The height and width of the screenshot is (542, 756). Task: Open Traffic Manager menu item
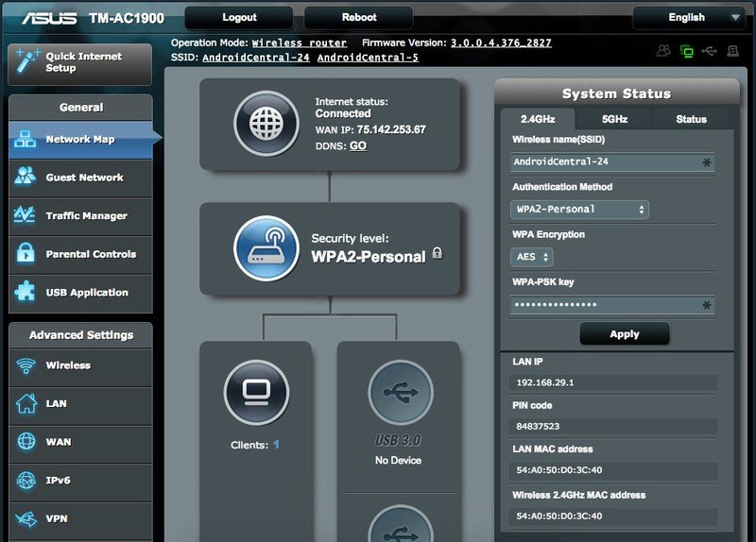coord(81,216)
